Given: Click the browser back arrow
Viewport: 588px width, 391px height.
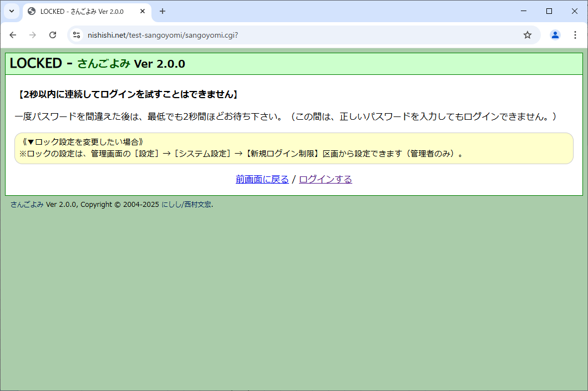Looking at the screenshot, I should tap(13, 35).
